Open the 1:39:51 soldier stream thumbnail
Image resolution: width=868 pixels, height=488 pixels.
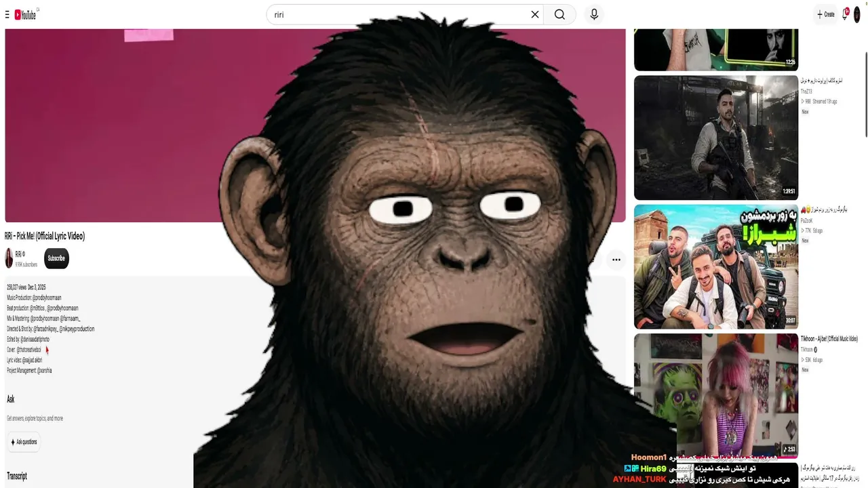tap(716, 138)
